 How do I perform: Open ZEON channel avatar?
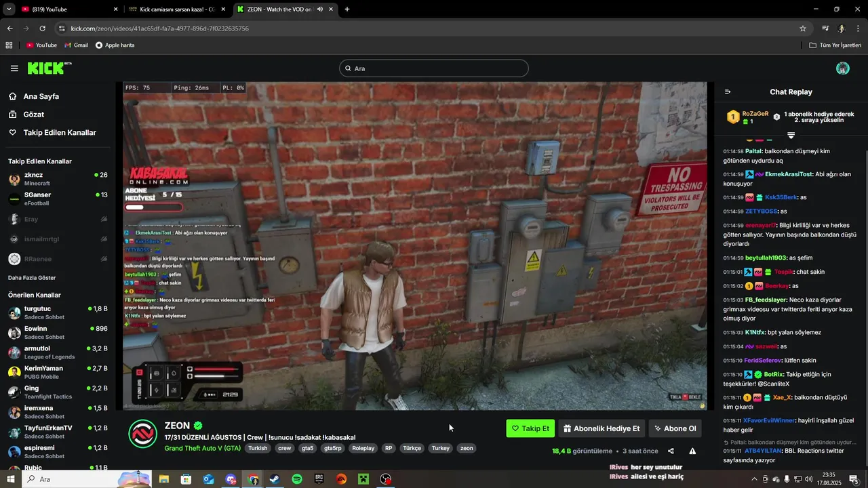point(143,434)
